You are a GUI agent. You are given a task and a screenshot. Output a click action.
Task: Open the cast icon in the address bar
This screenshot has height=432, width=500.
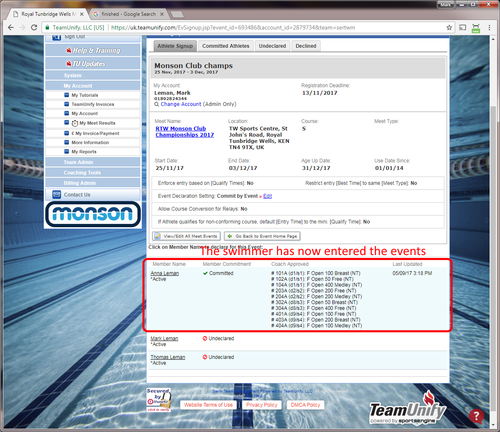click(463, 28)
